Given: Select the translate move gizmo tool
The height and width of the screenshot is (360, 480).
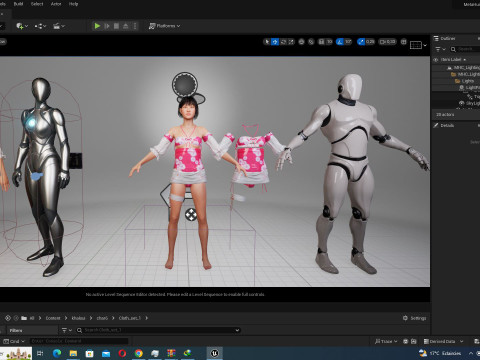Looking at the screenshot, I should (275, 42).
